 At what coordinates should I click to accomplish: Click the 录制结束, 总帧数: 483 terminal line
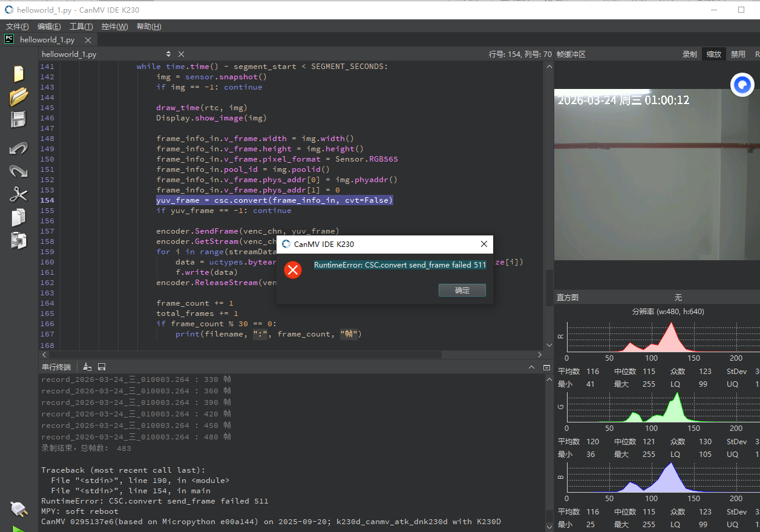[86, 448]
